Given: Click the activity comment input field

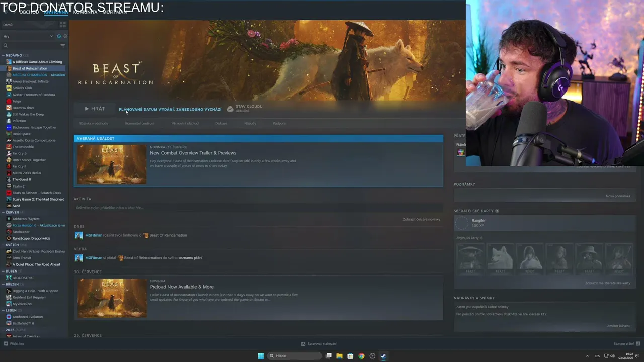Looking at the screenshot, I should [x=258, y=208].
